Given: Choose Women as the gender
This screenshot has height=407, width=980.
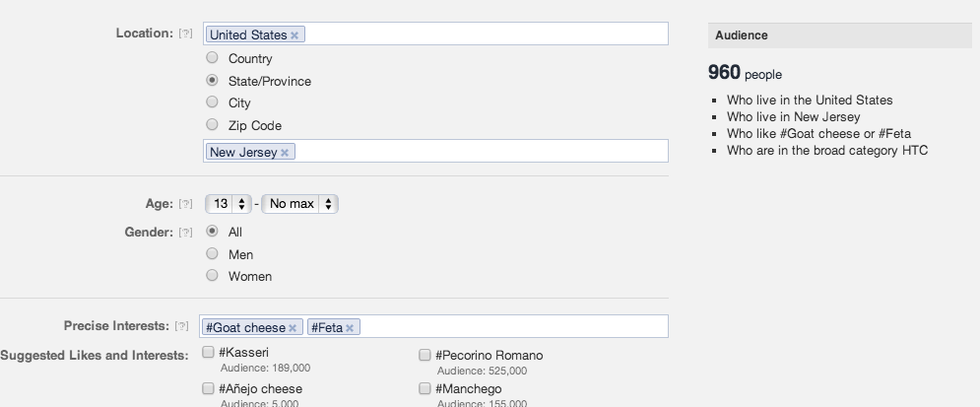Looking at the screenshot, I should 212,276.
